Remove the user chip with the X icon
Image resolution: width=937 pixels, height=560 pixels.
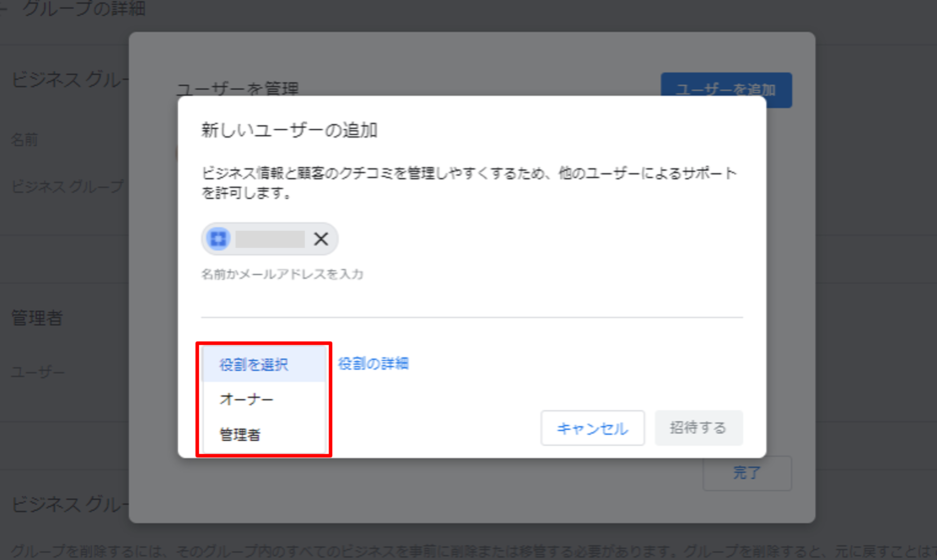coord(321,239)
